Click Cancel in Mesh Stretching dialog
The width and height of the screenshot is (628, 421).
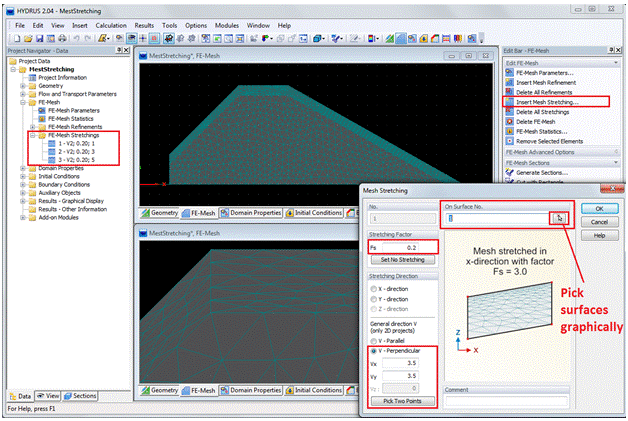[x=599, y=222]
